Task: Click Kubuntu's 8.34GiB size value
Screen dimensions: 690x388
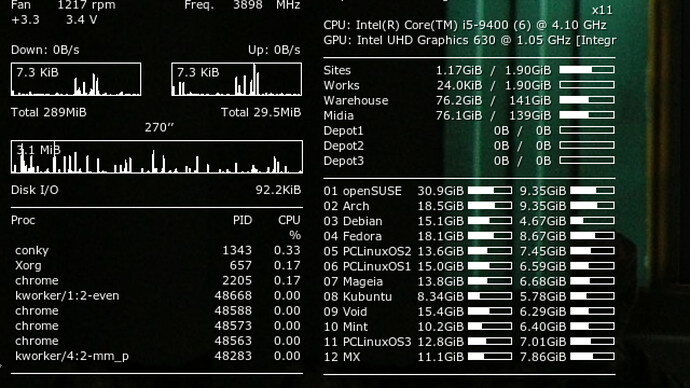Action: tap(440, 296)
